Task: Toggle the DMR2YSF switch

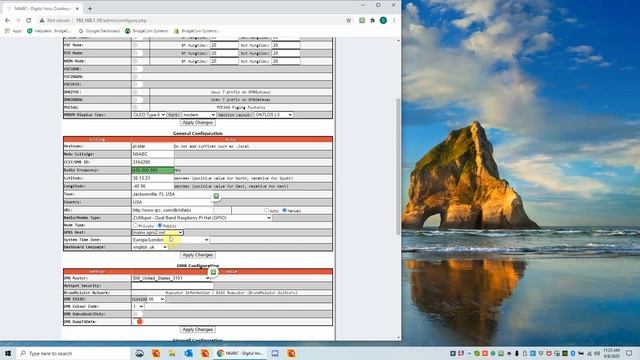Action: [138, 92]
